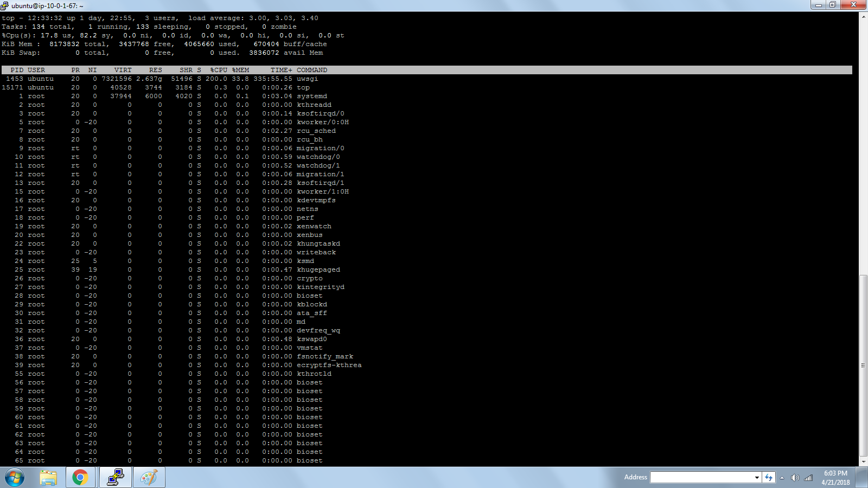This screenshot has width=868, height=488.
Task: Click the 2.637g RES value
Action: click(149, 79)
